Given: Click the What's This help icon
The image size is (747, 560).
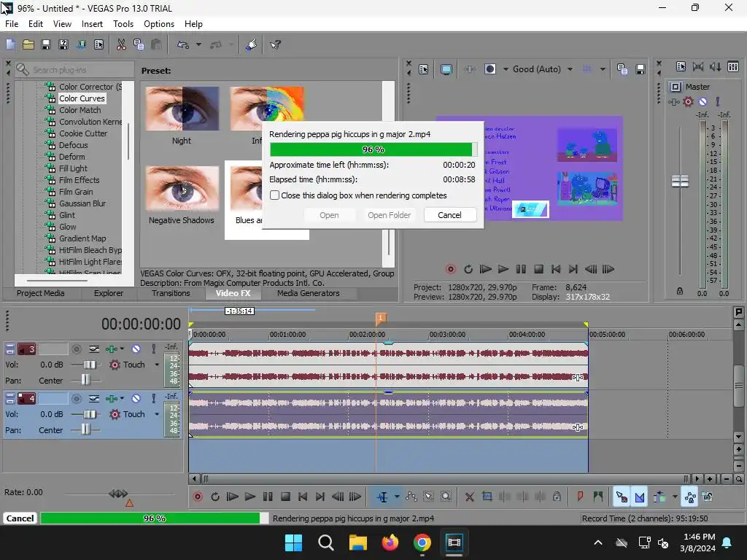Looking at the screenshot, I should 275,44.
